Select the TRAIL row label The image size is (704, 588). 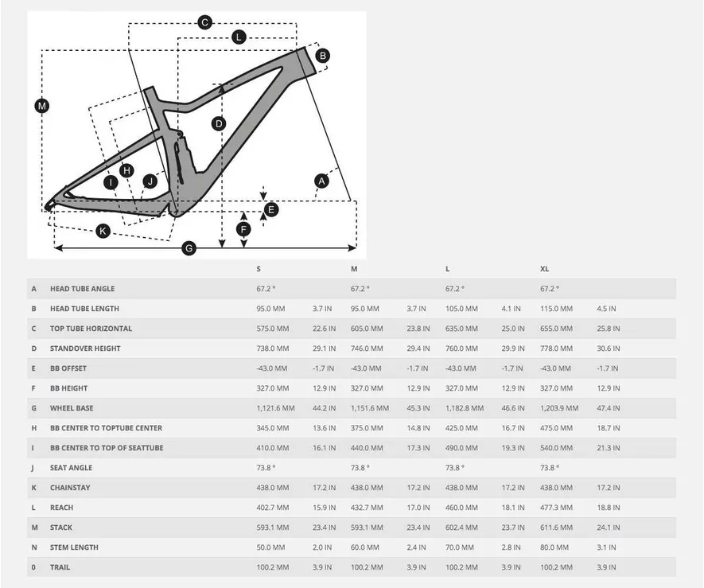tap(60, 567)
